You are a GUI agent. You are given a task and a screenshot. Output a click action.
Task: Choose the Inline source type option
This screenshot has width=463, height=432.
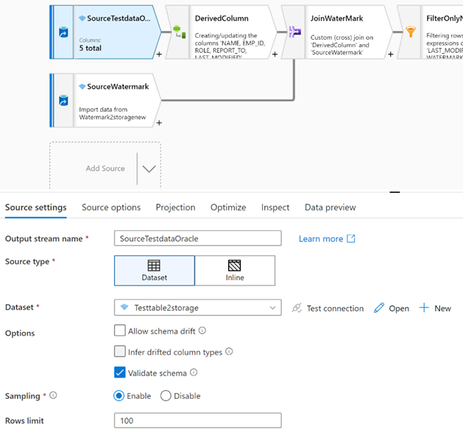click(x=235, y=271)
